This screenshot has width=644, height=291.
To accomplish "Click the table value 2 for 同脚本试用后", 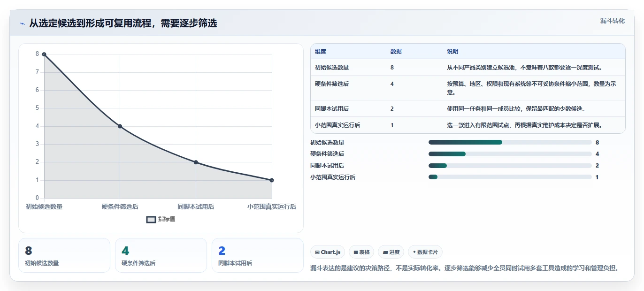I will click(x=392, y=109).
